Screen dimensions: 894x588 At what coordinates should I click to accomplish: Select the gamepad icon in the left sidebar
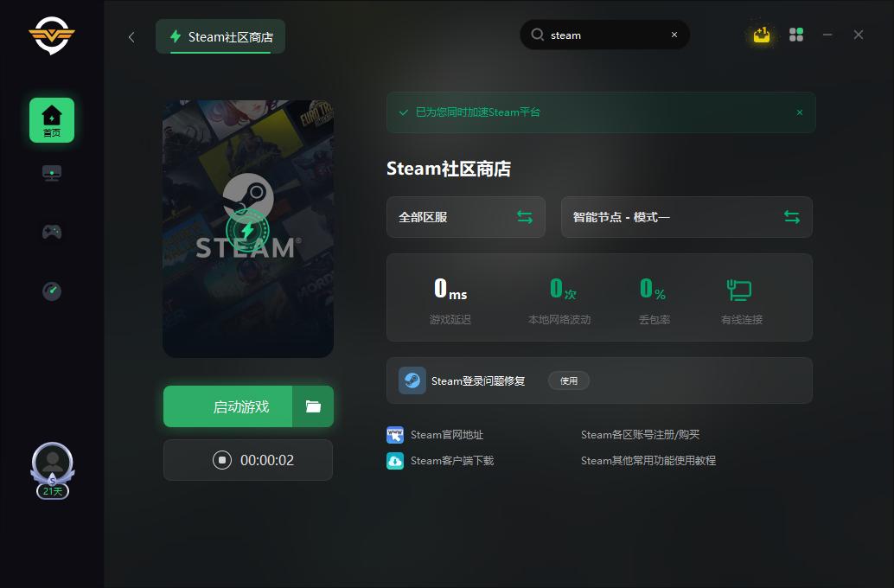point(51,232)
